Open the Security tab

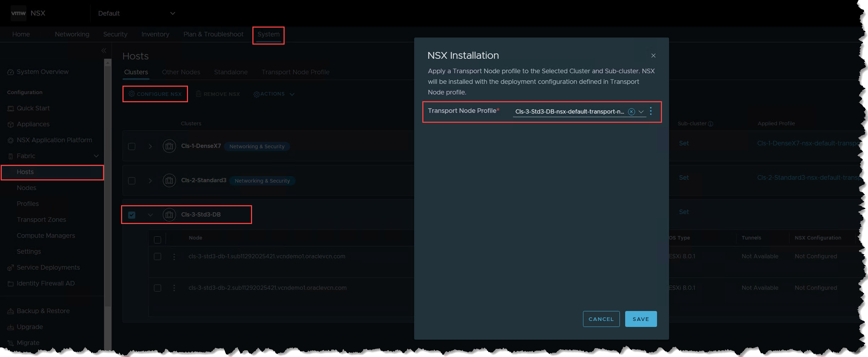115,34
